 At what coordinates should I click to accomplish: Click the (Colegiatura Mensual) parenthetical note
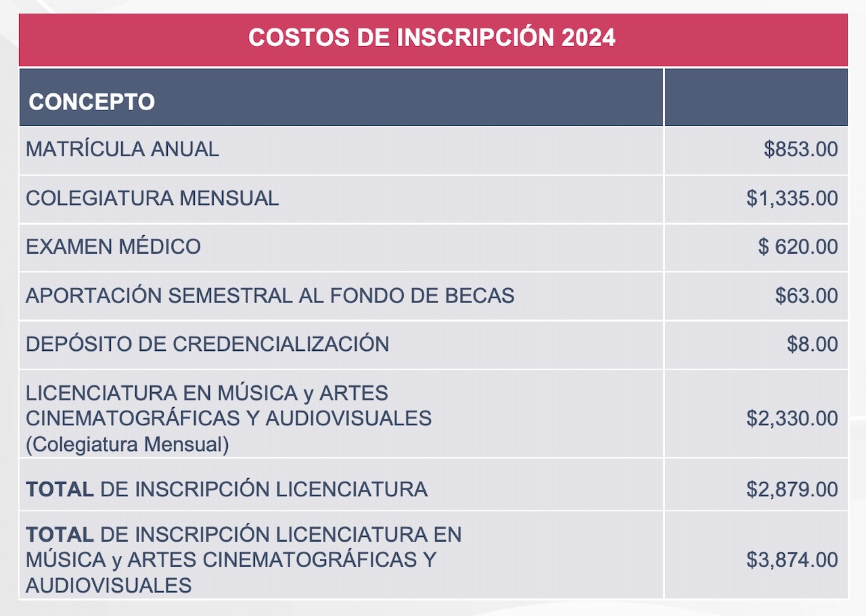click(127, 444)
